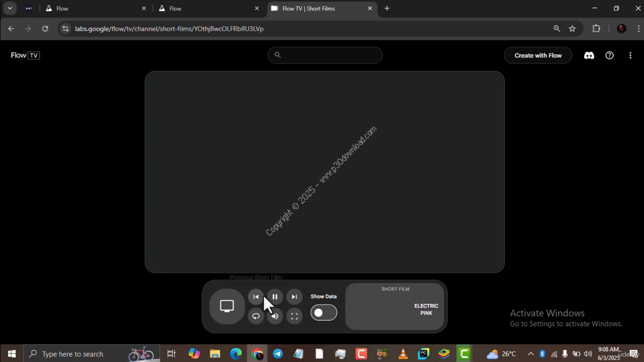Bookmark this page with the star icon
Viewport: 644px width, 362px height.
pyautogui.click(x=572, y=29)
